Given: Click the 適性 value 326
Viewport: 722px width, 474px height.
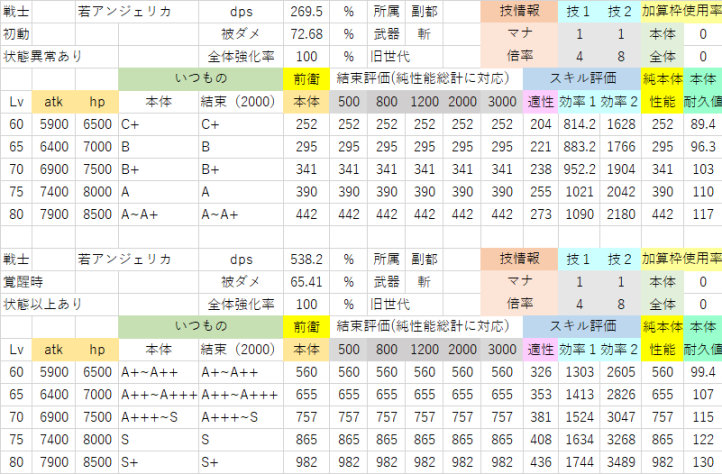Looking at the screenshot, I should [541, 372].
